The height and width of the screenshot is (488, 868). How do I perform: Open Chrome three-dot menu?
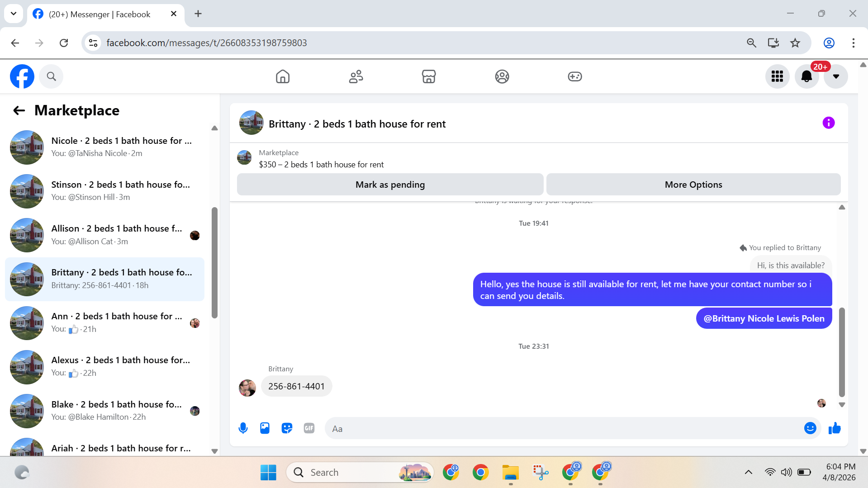click(853, 43)
